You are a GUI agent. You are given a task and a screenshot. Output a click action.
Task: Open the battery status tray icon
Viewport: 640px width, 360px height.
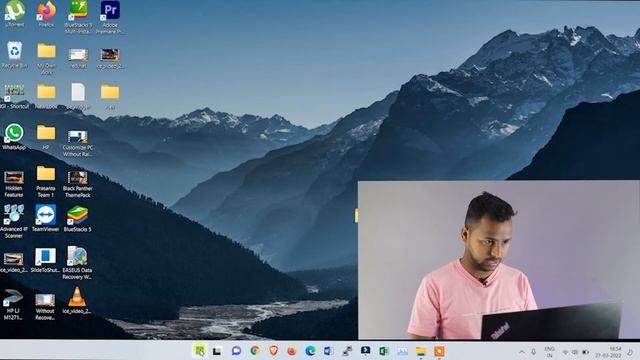(585, 352)
